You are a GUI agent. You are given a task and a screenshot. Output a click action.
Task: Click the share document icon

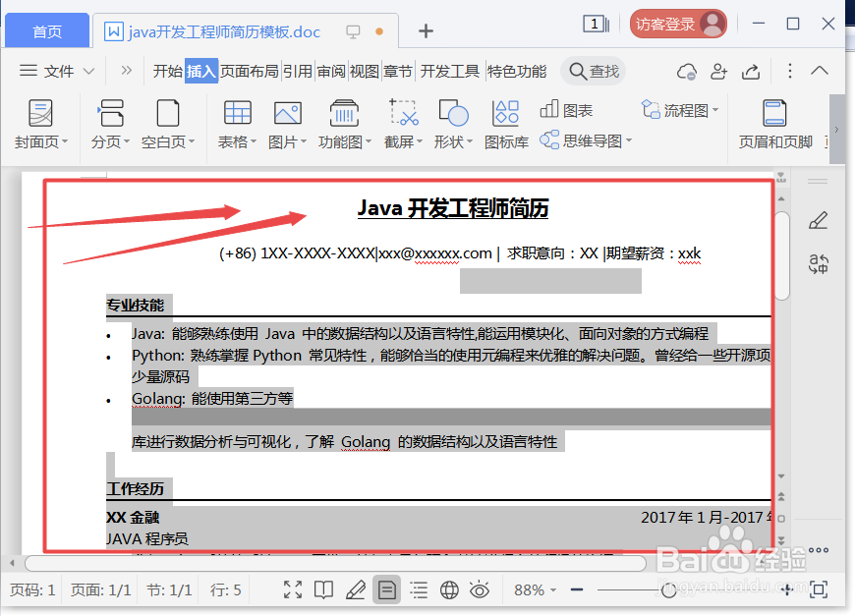[751, 72]
